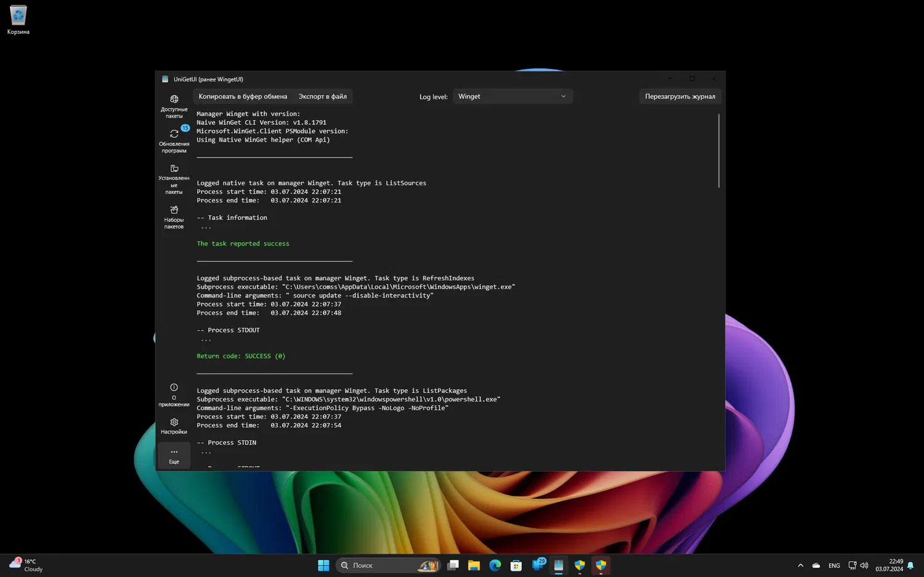Click the log's vertical scrollbar thumb

(x=718, y=150)
